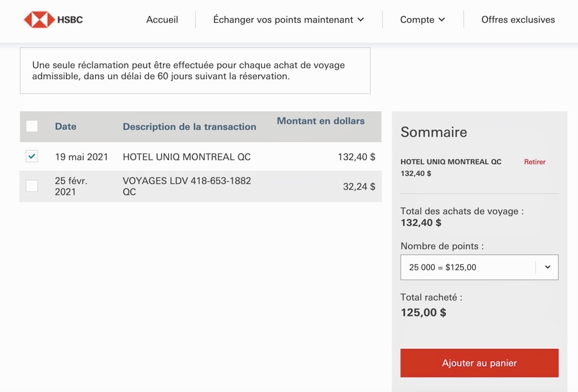This screenshot has width=578, height=392.
Task: Open the Compte dropdown menu
Action: pos(417,20)
